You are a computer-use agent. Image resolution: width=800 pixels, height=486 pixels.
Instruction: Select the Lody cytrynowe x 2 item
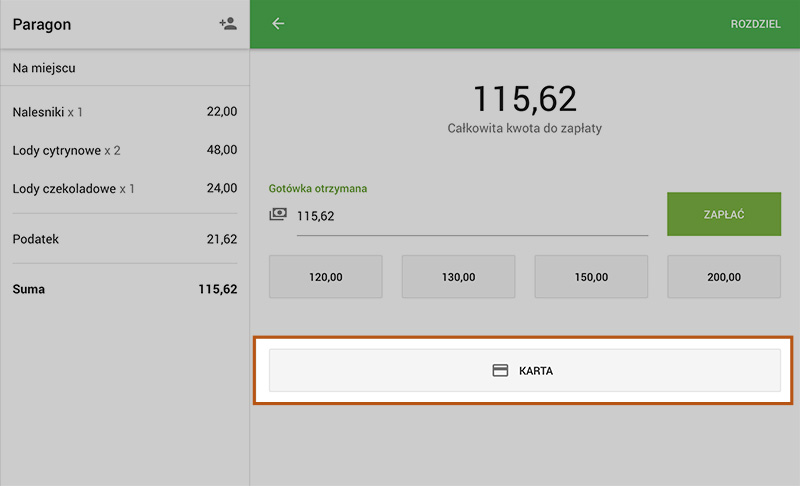(x=124, y=150)
